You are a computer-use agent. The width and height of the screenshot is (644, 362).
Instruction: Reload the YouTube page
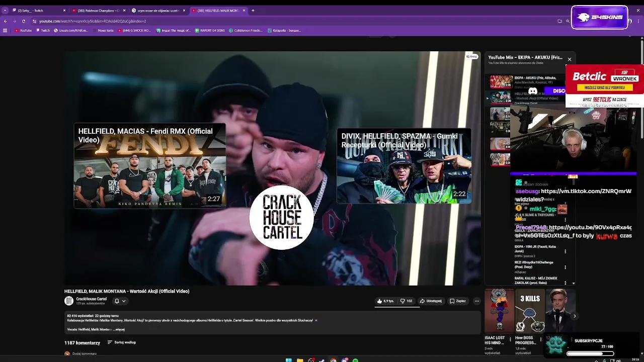point(23,21)
